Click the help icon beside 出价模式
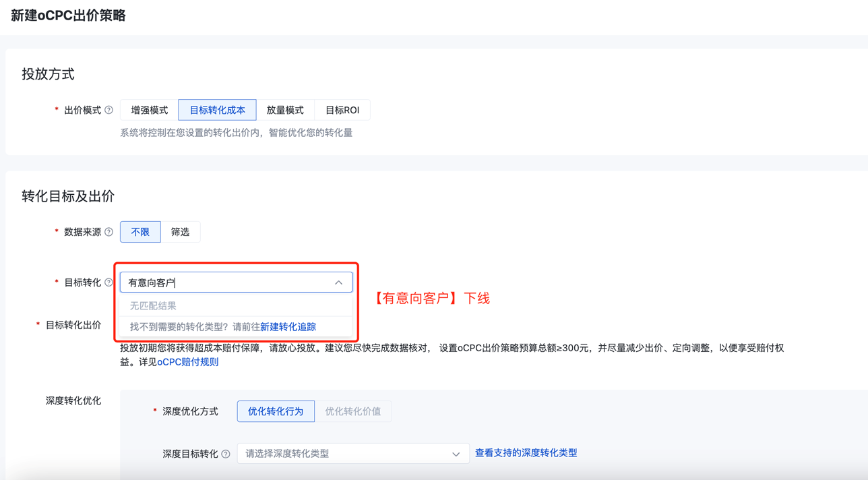Screen dimensions: 868x480 pos(109,110)
